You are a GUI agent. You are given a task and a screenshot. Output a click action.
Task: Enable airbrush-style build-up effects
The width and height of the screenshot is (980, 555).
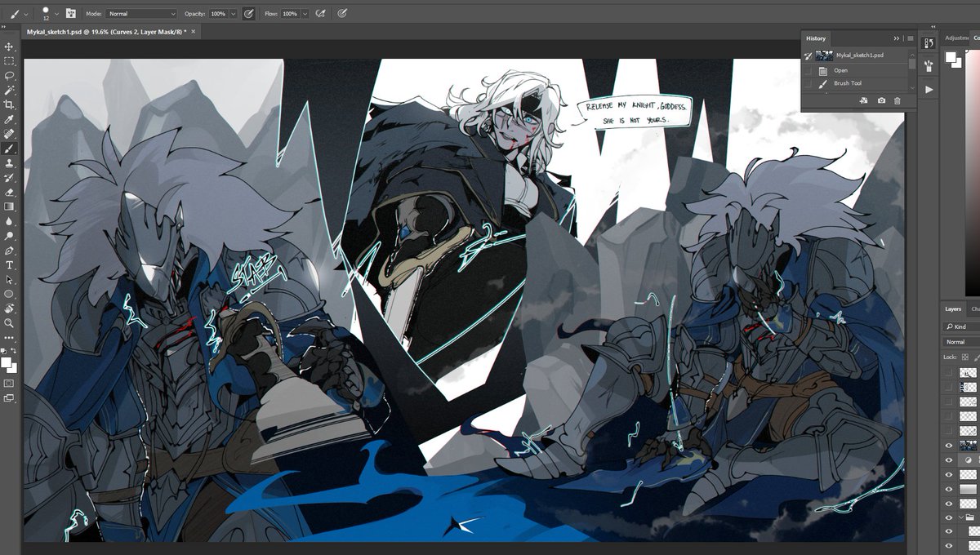point(321,14)
